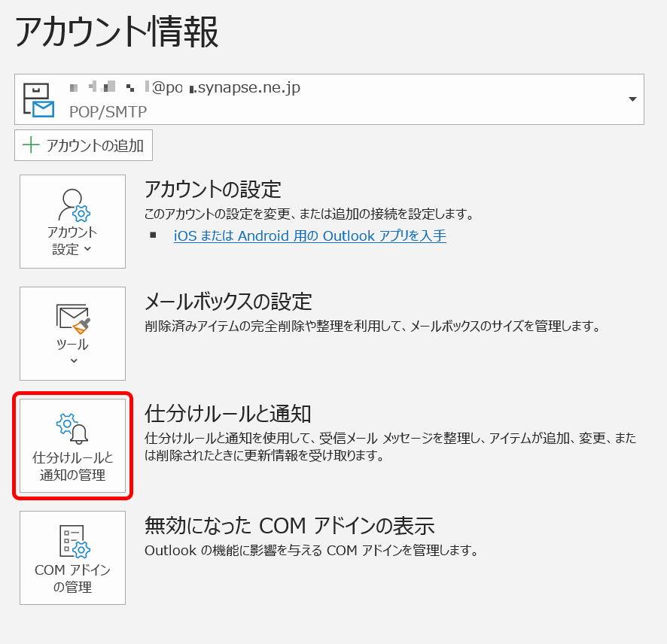Click the アカウントの設定 heading

(x=213, y=189)
